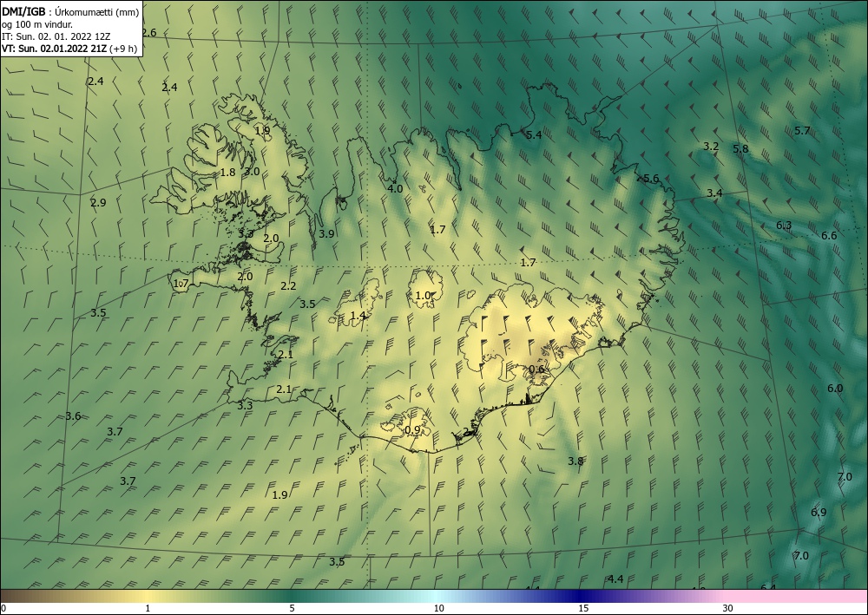Select the '5.8' value over the northeastern sea
This screenshot has width=868, height=615.
coord(740,149)
